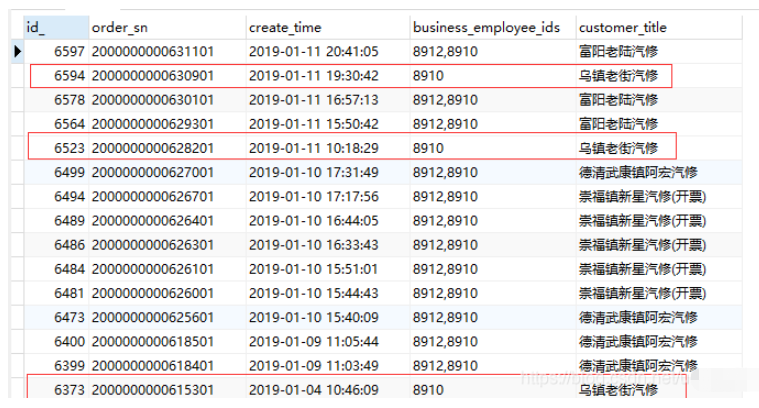
Task: Click the customer_title column header
Action: click(659, 28)
